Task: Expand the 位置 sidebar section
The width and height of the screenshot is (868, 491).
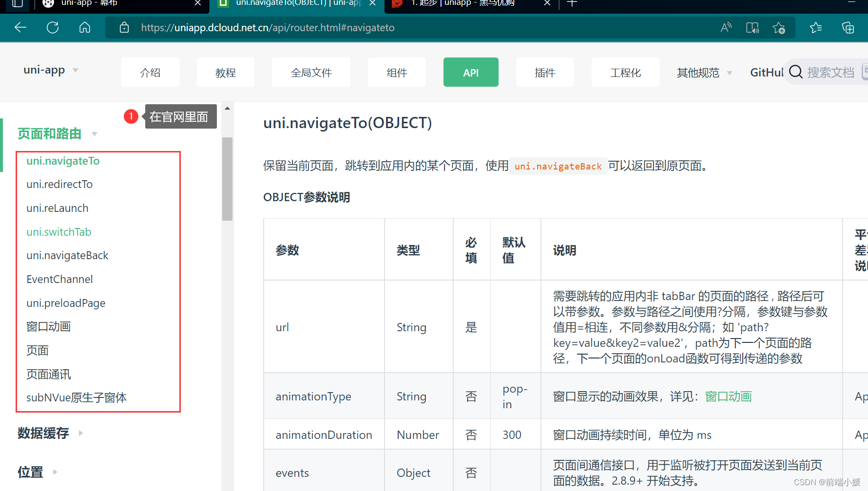Action: (38, 472)
